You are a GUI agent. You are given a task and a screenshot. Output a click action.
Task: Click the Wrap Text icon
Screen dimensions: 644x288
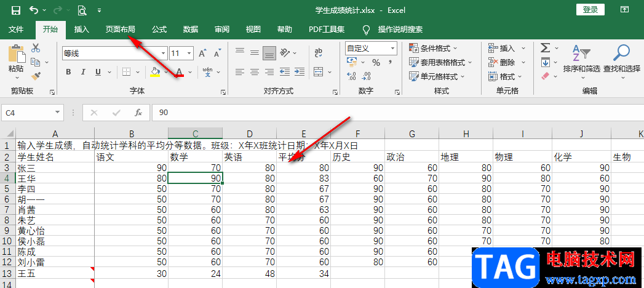[318, 52]
